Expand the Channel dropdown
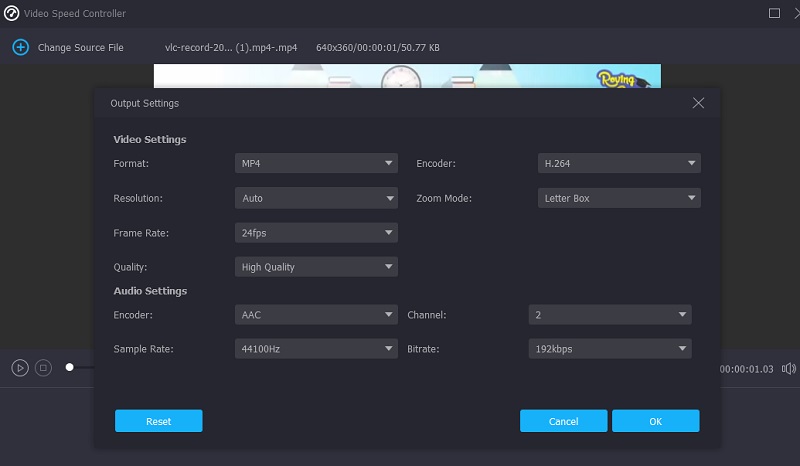Viewport: 800px width, 466px height. 609,315
